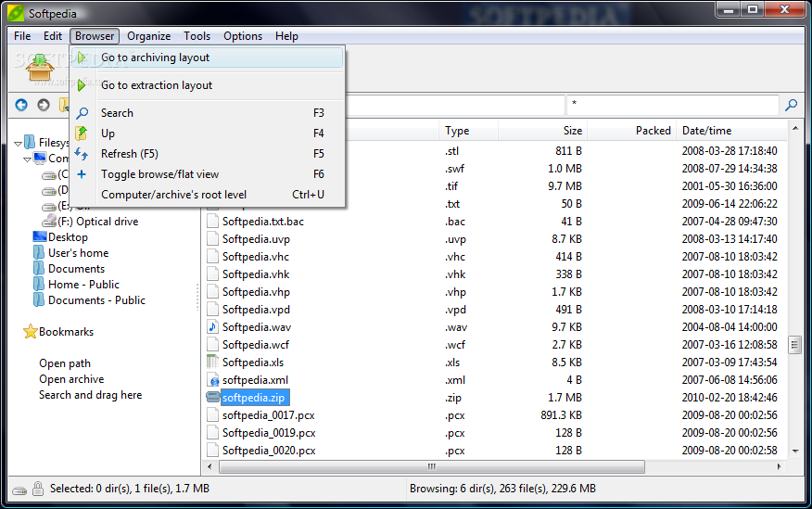Click the Documents - Public folder icon
Screen dimensions: 812x509
39,299
